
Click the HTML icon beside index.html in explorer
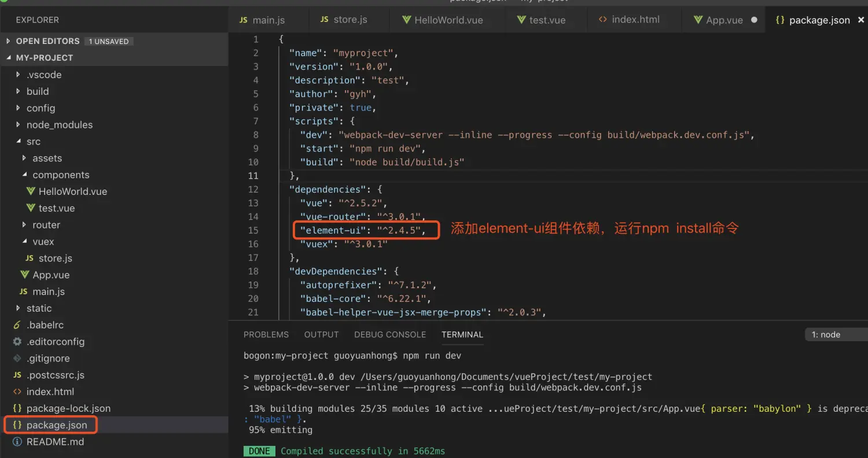[17, 391]
